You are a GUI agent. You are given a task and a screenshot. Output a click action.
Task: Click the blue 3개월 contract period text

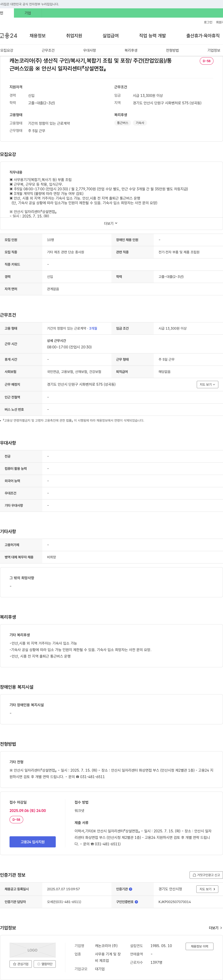pos(93,328)
